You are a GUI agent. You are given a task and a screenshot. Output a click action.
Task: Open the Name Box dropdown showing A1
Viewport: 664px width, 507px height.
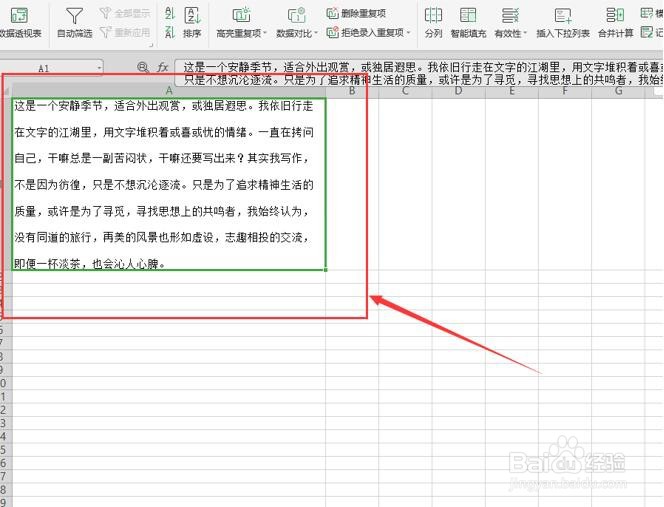point(99,68)
